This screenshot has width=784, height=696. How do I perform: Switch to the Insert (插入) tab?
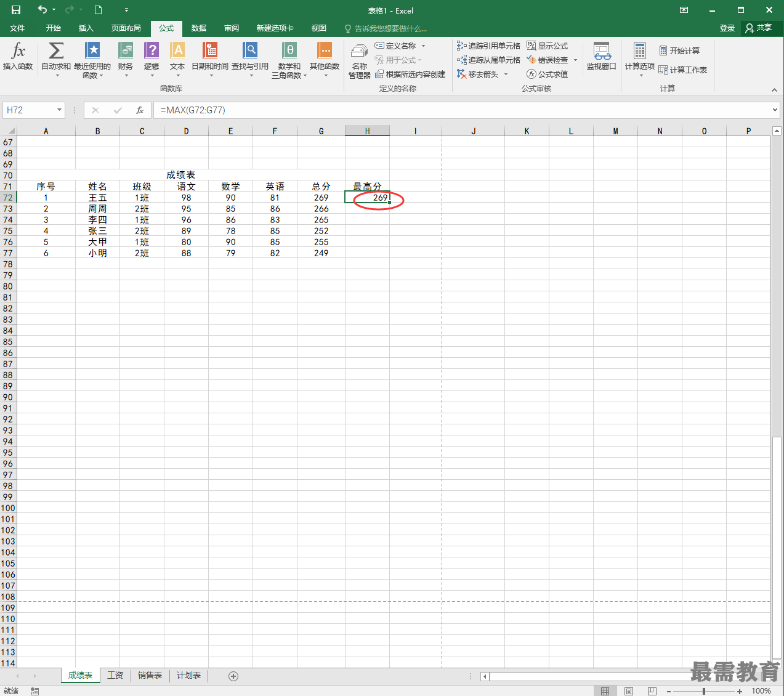pos(86,28)
